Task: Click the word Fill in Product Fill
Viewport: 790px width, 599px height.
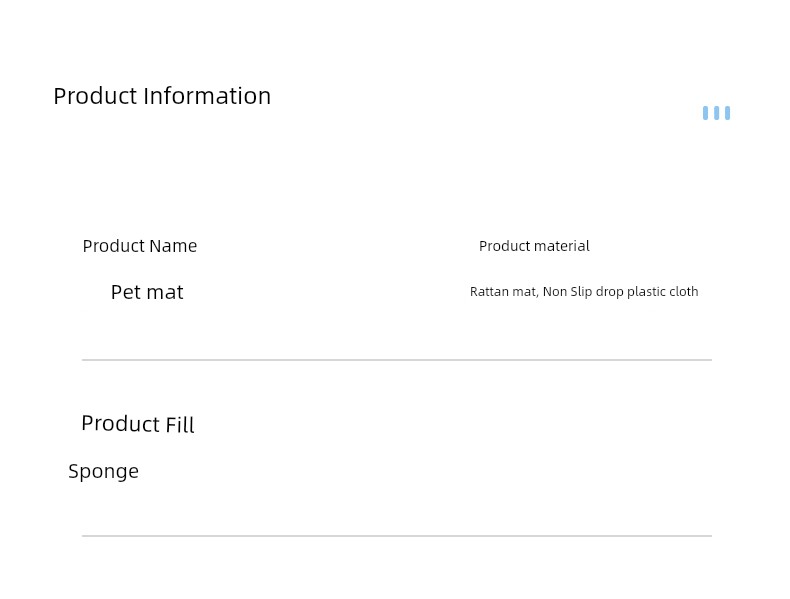Action: click(x=180, y=424)
